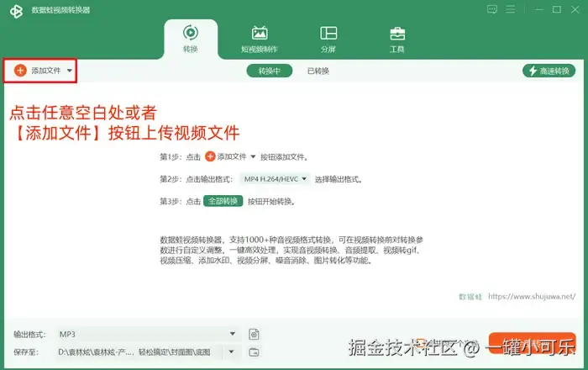The image size is (588, 370).
Task: Open the feedback message icon in title bar
Action: (492, 9)
